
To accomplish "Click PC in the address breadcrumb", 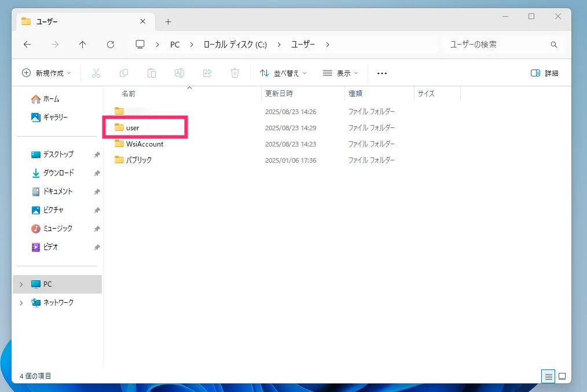I will pos(175,45).
